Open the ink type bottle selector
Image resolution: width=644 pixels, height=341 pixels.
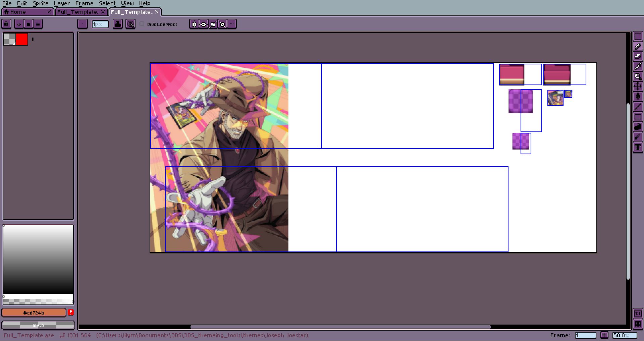(x=118, y=24)
